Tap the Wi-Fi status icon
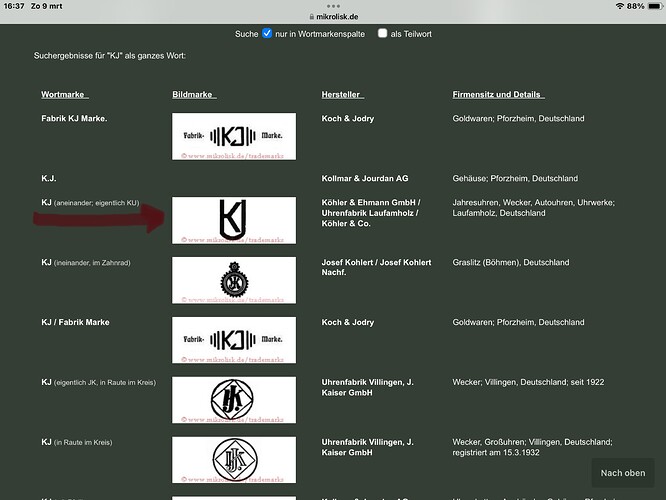The width and height of the screenshot is (666, 500). (x=619, y=6)
